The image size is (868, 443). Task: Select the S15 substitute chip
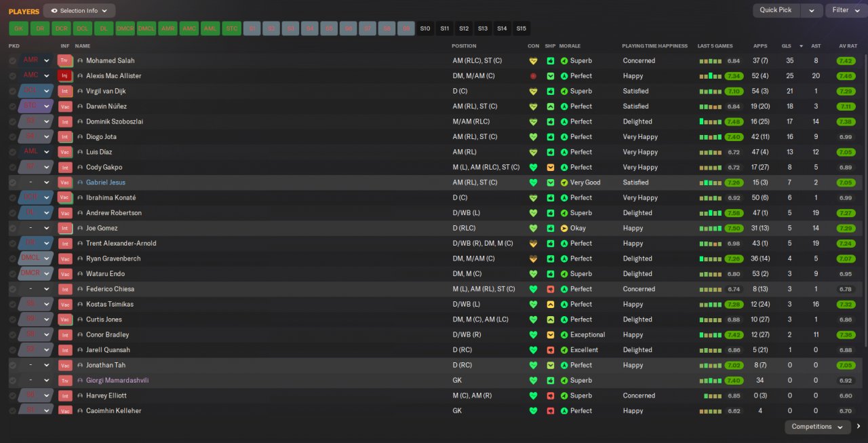(x=521, y=28)
